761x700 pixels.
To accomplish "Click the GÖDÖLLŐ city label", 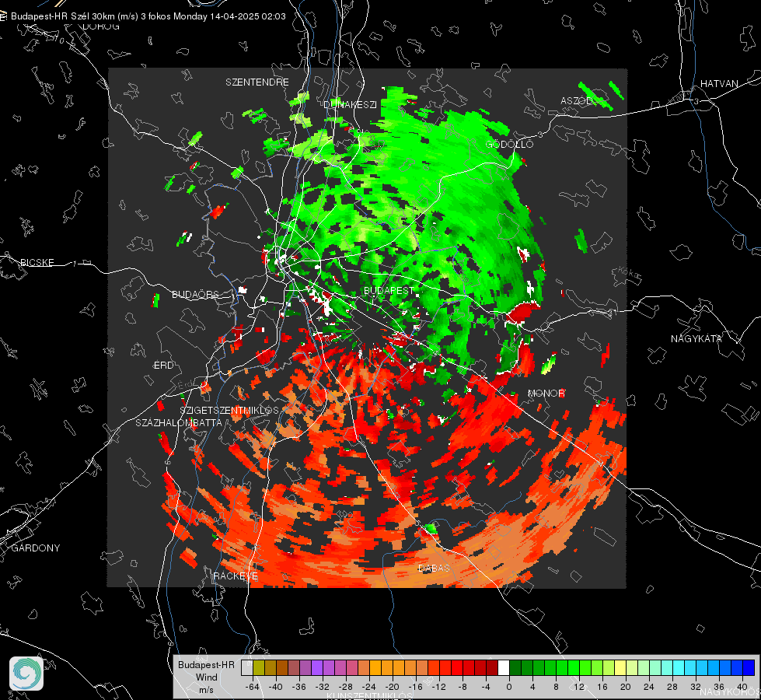I will [509, 144].
